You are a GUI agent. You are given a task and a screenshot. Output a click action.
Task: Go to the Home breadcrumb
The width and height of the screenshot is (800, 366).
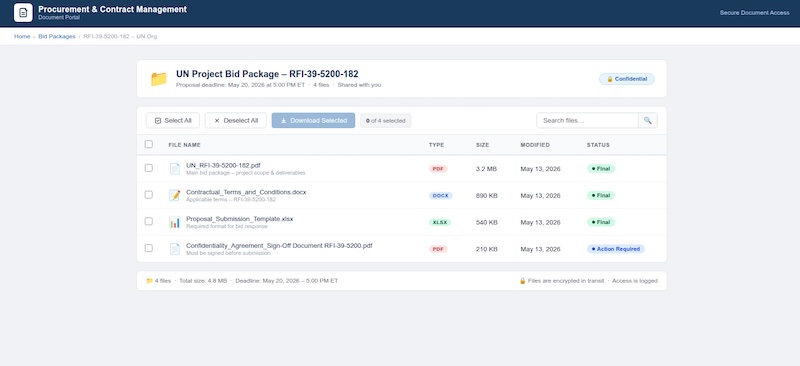pyautogui.click(x=22, y=37)
